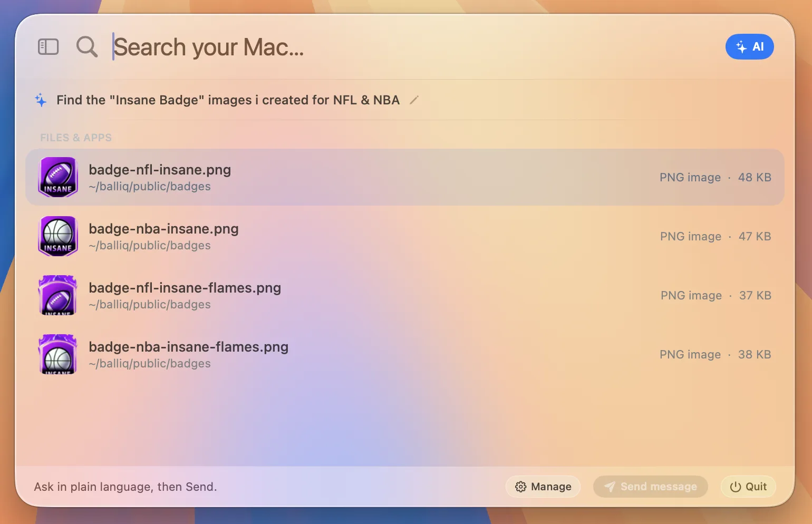Quit the app with the Quit button
Viewport: 812px width, 524px height.
point(748,487)
